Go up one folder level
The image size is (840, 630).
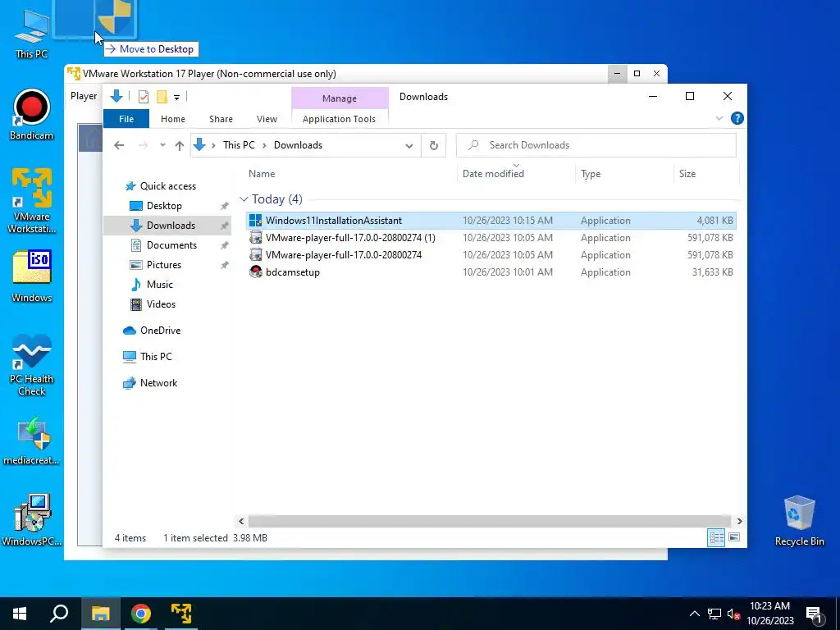180,145
